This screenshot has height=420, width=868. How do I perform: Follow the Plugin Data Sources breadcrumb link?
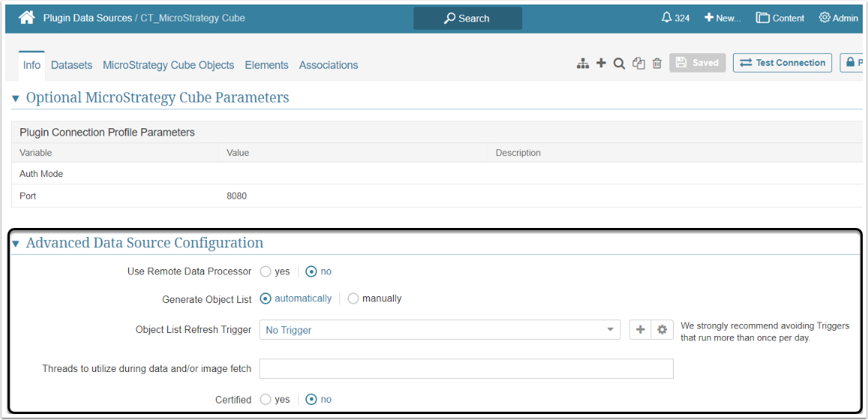(x=88, y=18)
